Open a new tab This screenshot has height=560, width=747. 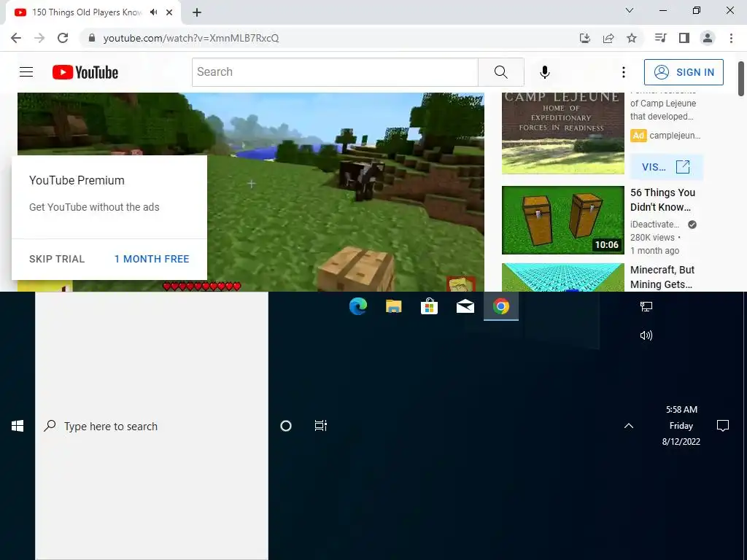(197, 12)
